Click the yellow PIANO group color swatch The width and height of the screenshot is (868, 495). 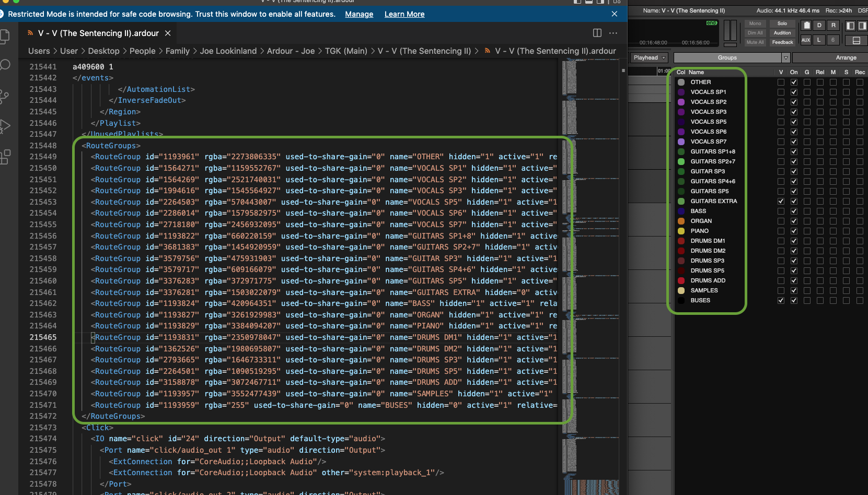pyautogui.click(x=681, y=231)
